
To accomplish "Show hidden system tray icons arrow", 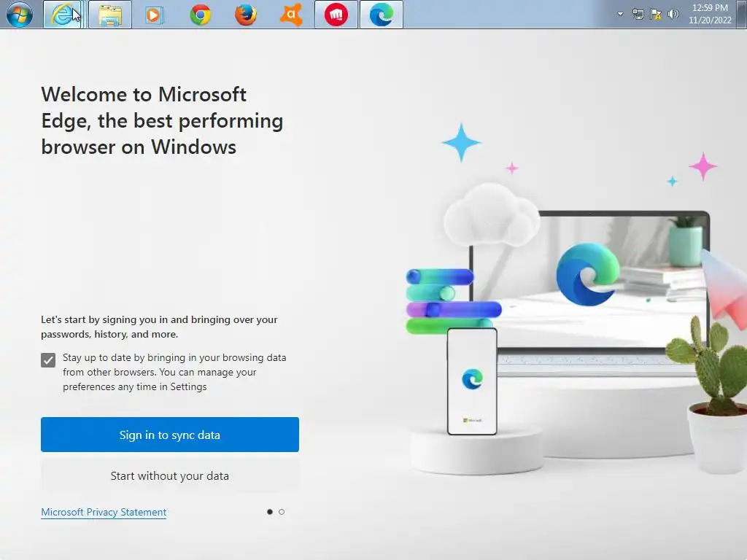I will pos(620,14).
